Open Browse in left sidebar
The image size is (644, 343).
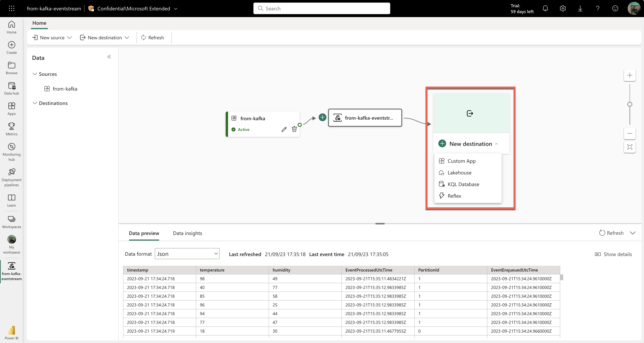click(11, 68)
